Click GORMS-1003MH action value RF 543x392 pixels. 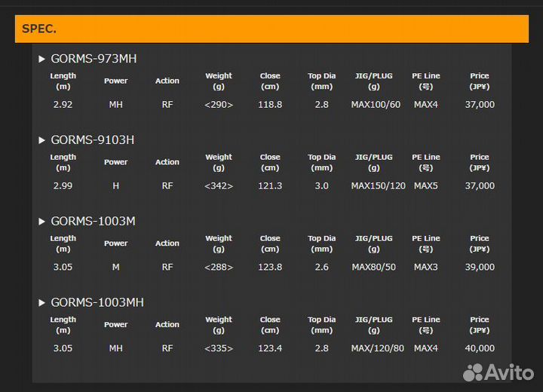coord(167,348)
